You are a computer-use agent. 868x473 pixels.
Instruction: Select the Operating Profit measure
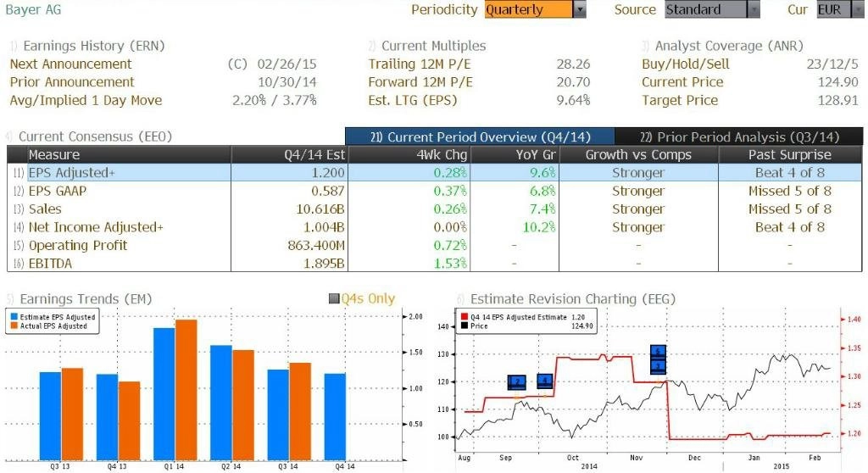pos(78,245)
